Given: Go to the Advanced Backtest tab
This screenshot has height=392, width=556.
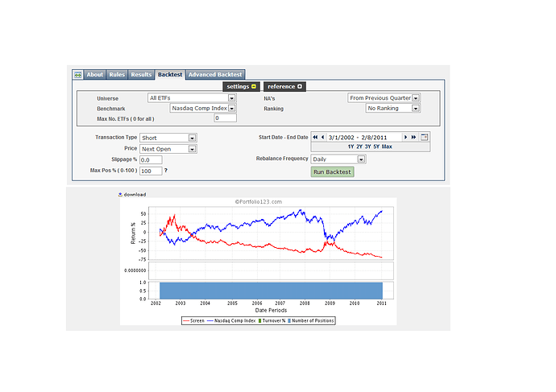Looking at the screenshot, I should pyautogui.click(x=215, y=75).
